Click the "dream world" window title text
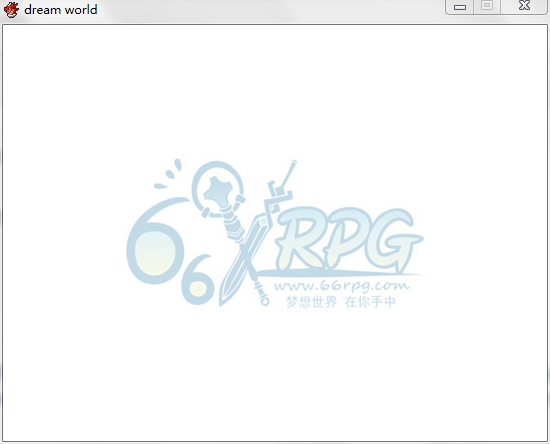 pos(61,10)
